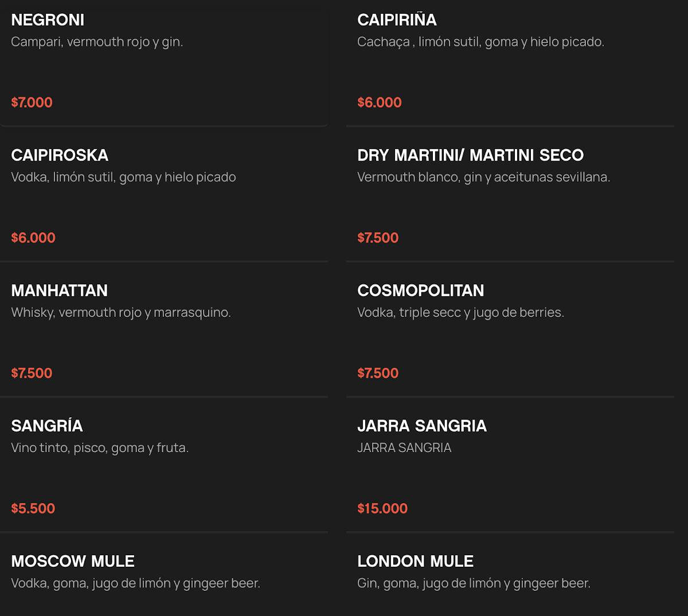
Task: Open the NEGRONI cocktail card
Action: [164, 62]
